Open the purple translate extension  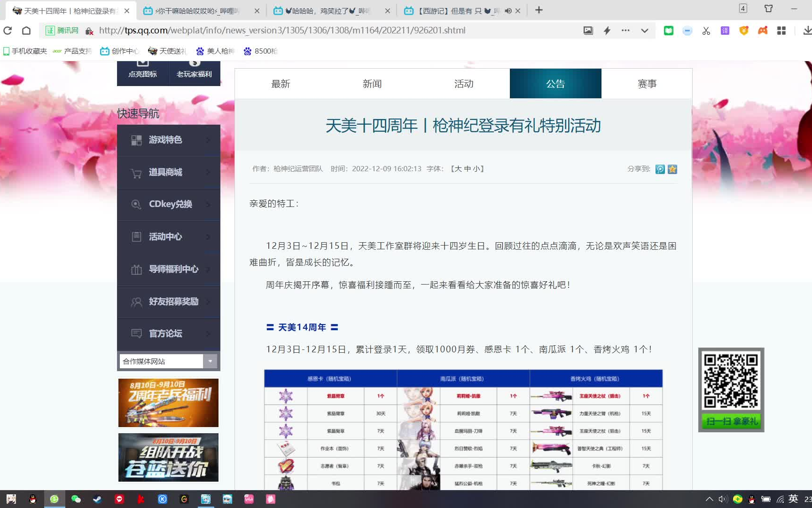[725, 31]
